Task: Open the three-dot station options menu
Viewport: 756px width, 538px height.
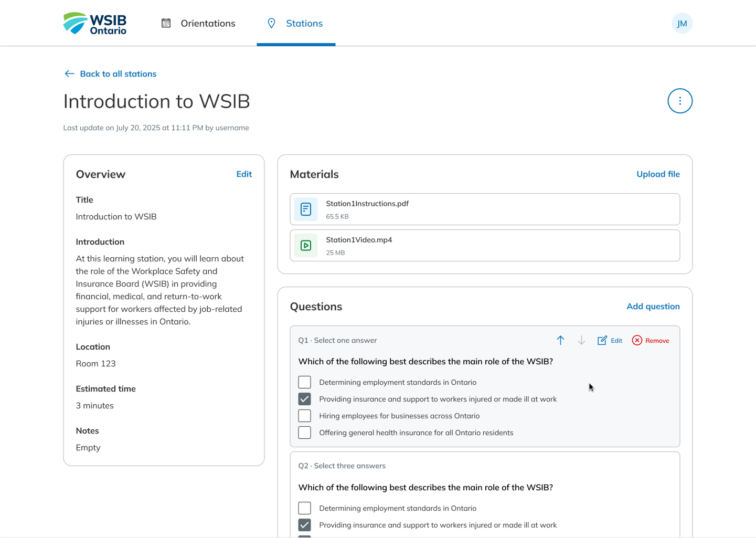Action: 679,101
